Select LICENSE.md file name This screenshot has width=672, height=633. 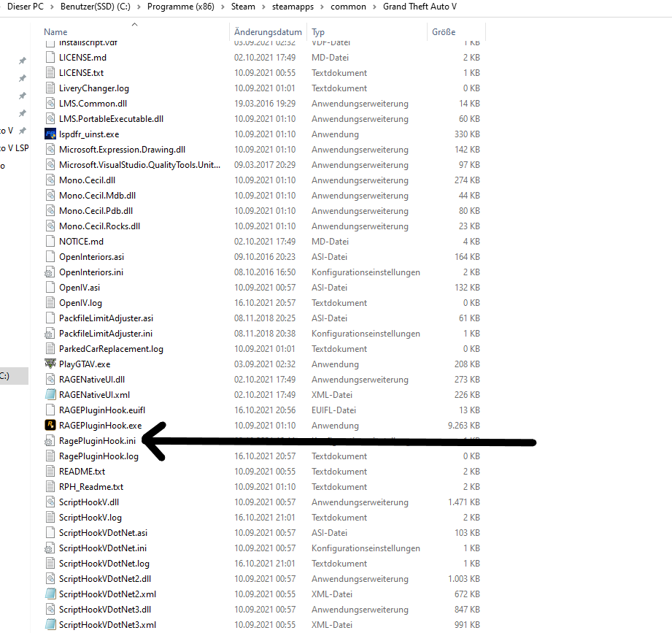click(x=82, y=58)
